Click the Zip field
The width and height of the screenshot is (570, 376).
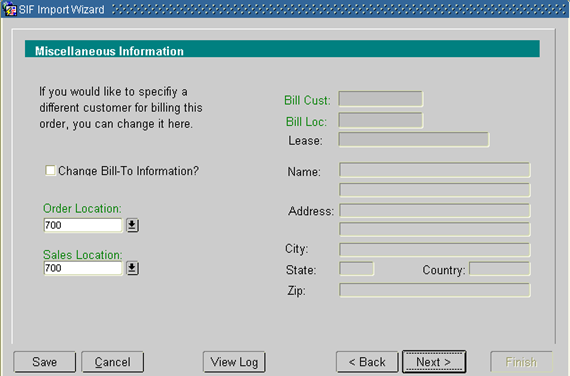tap(435, 290)
